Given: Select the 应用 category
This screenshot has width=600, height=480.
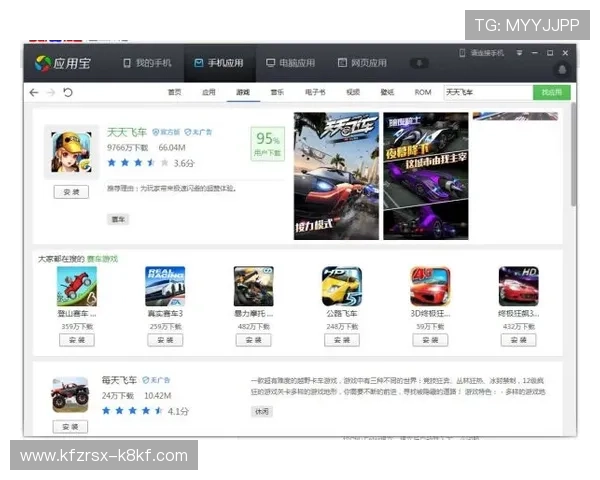Looking at the screenshot, I should point(209,92).
